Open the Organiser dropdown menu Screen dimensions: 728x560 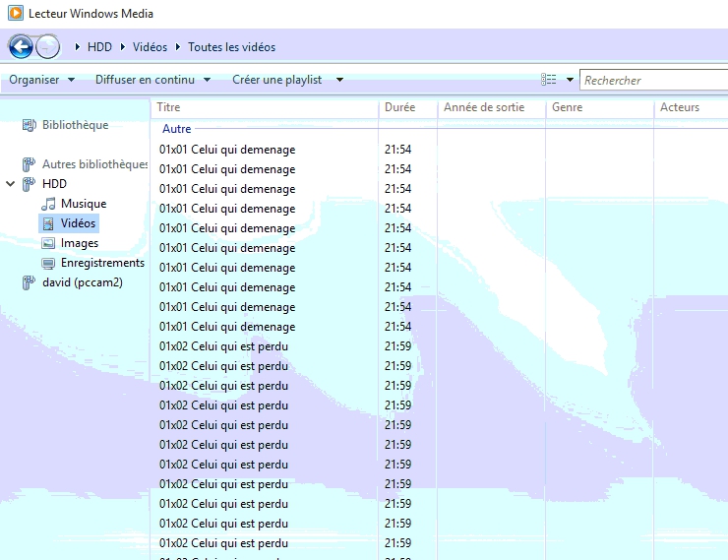[x=41, y=80]
